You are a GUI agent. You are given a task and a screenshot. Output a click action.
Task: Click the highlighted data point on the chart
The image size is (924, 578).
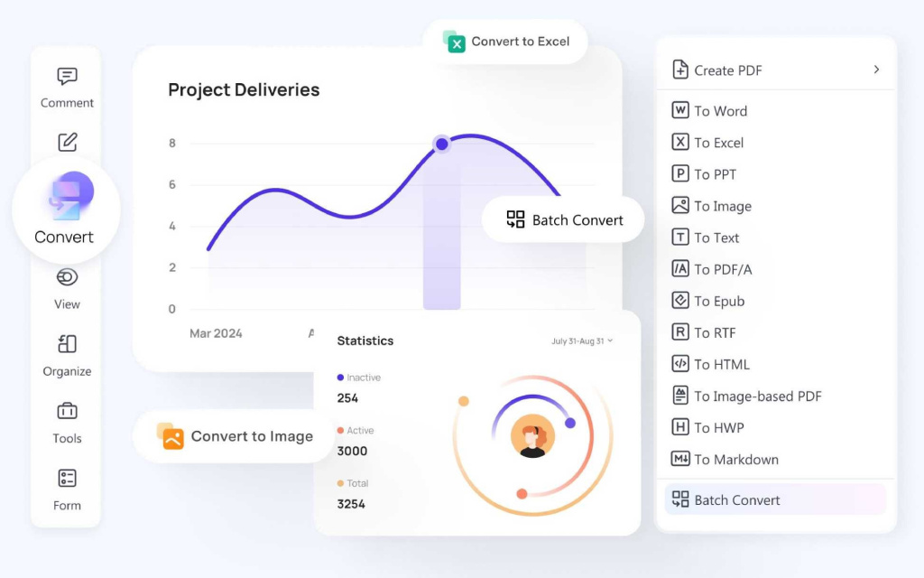441,144
